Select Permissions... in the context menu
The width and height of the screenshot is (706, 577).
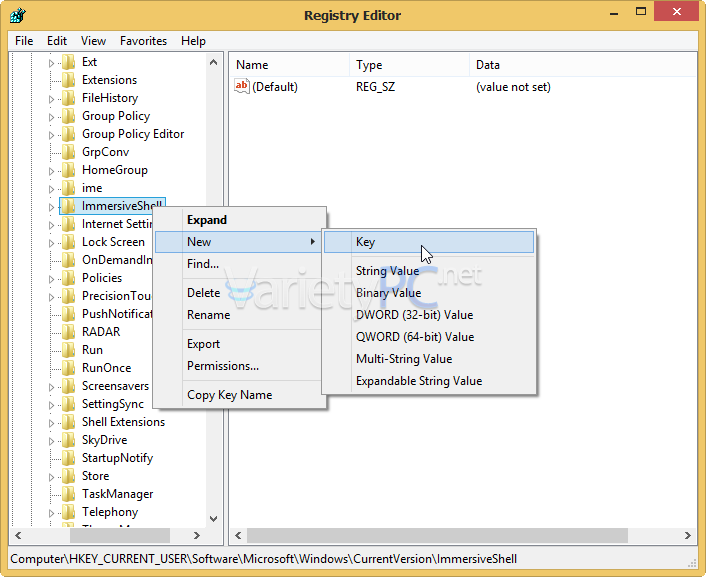coord(239,366)
